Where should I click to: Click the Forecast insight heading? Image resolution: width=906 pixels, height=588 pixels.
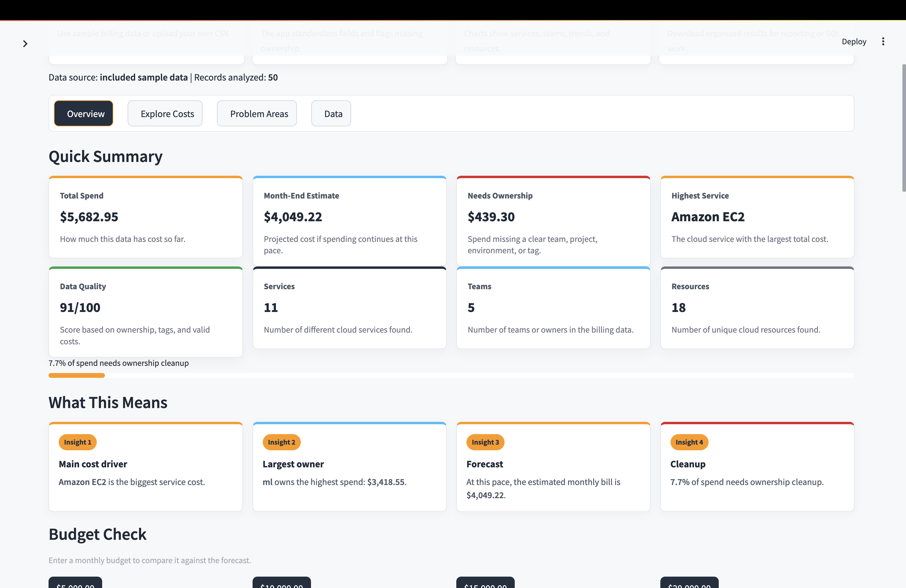484,464
